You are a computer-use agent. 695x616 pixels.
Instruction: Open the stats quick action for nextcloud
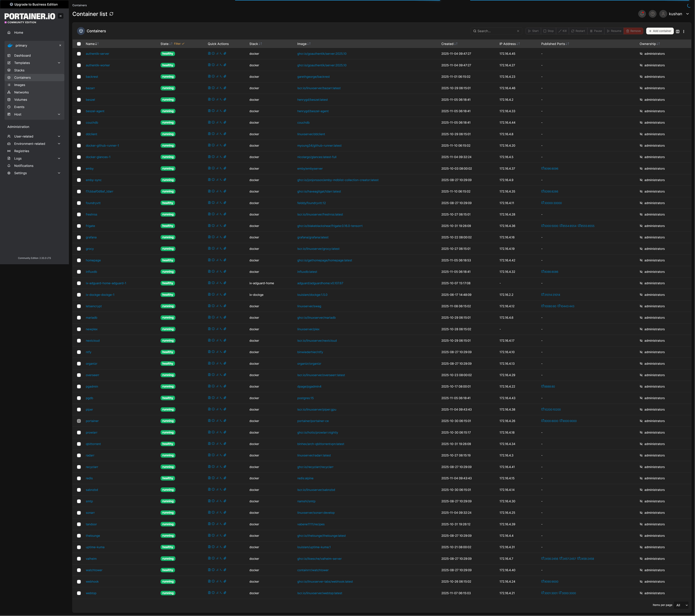click(217, 341)
